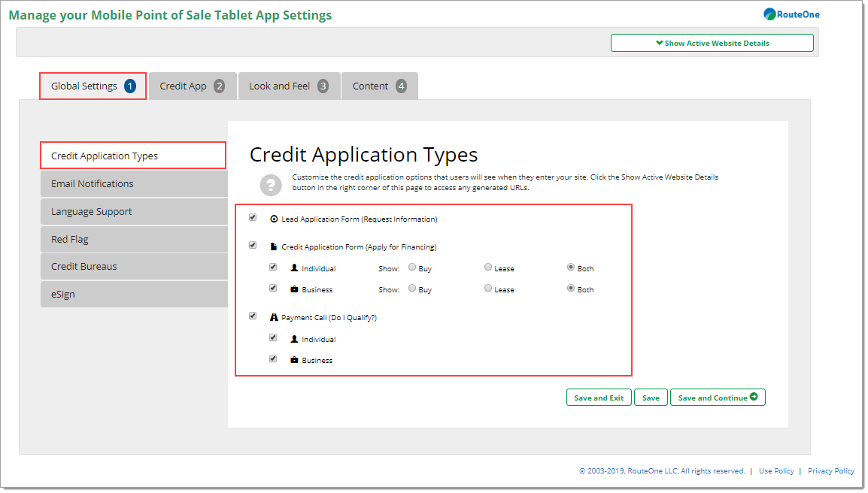The height and width of the screenshot is (493, 868).
Task: Uncheck the Credit Application Form checkbox
Action: pyautogui.click(x=253, y=245)
